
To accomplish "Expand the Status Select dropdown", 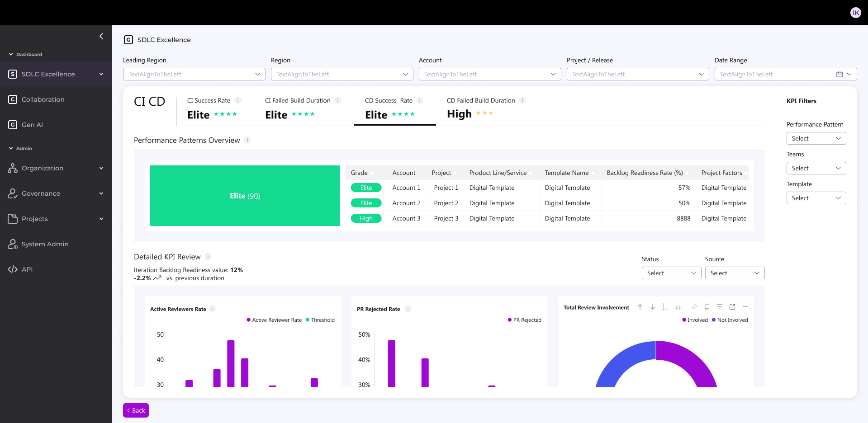I will [x=671, y=273].
